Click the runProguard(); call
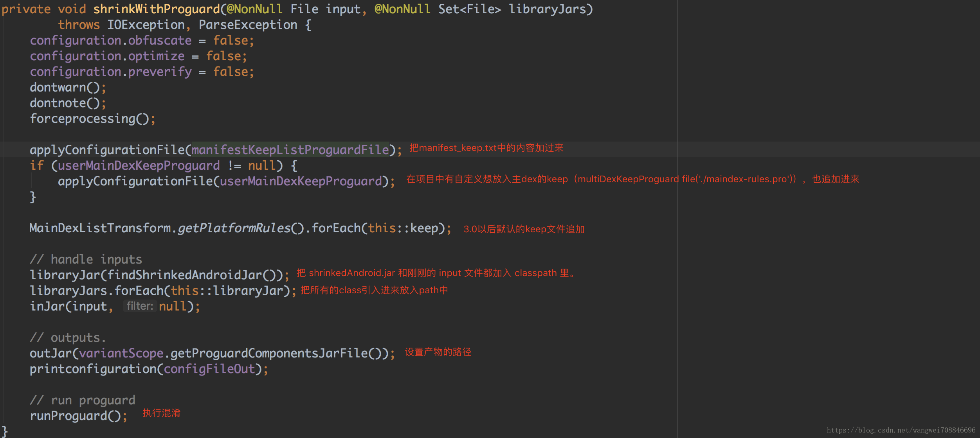The height and width of the screenshot is (438, 980). (x=79, y=416)
